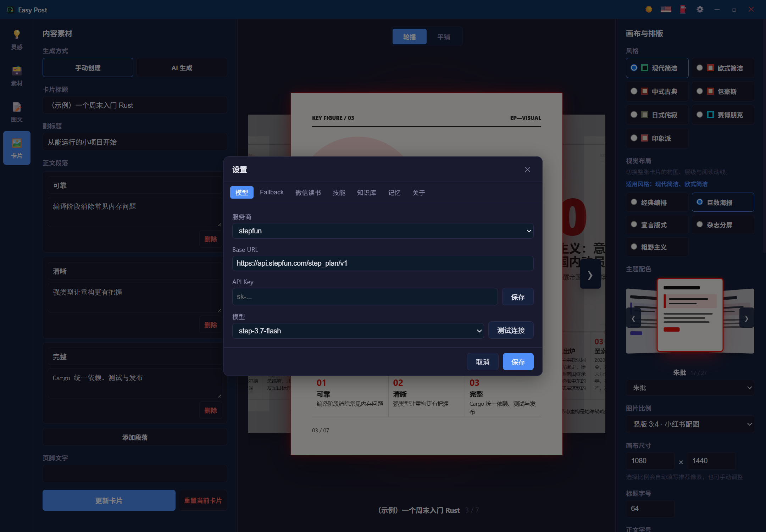The image size is (766, 532).
Task: Expand the 图片比例 竖版 3:4 dropdown
Action: (690, 424)
